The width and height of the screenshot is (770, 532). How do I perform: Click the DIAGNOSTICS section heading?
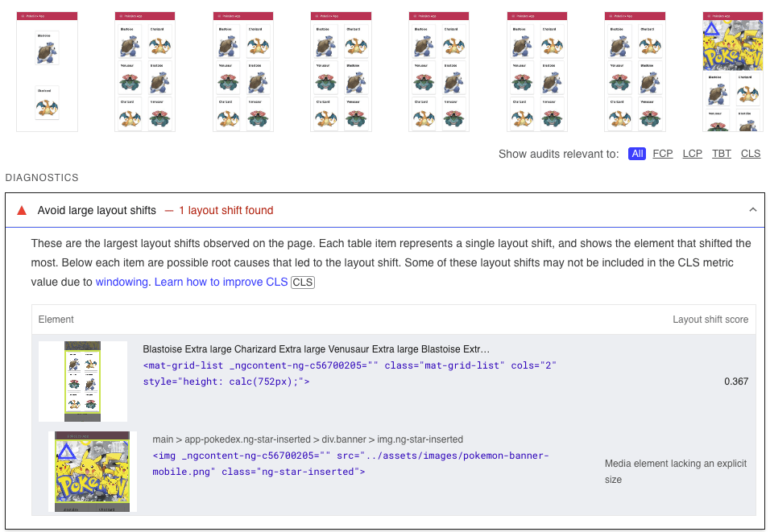coord(42,178)
